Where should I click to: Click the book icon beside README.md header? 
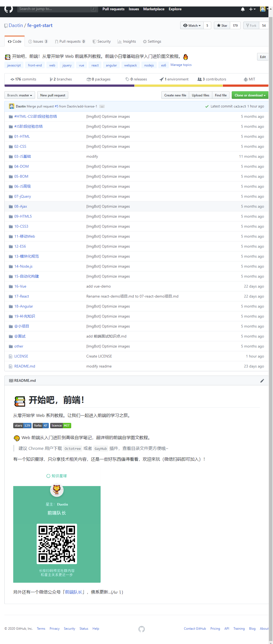click(11, 381)
